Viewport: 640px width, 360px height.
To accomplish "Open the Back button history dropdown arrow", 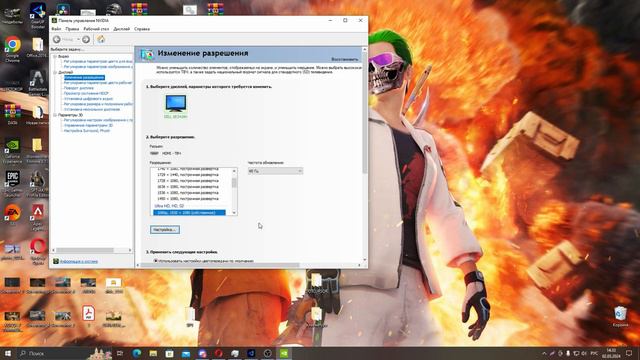I will 78,39.
